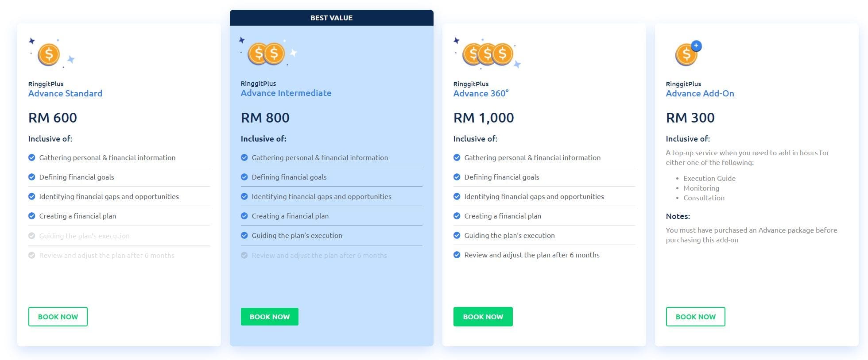This screenshot has height=360, width=868.
Task: Click Defining financial goals checkmark in Advance 360°
Action: 457,177
